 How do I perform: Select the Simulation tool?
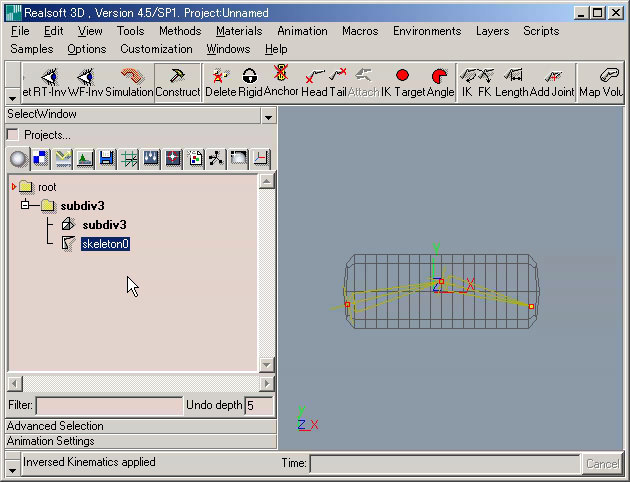pyautogui.click(x=129, y=82)
